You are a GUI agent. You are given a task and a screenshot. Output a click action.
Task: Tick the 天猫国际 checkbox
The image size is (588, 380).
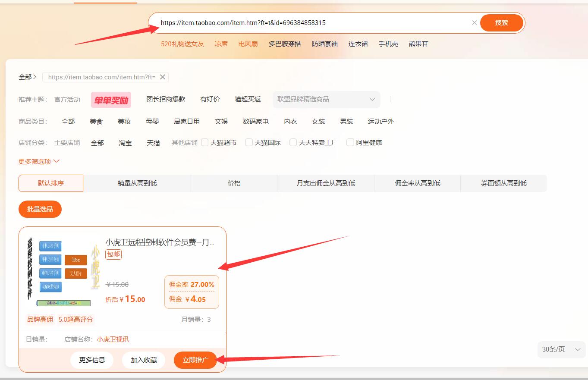249,142
